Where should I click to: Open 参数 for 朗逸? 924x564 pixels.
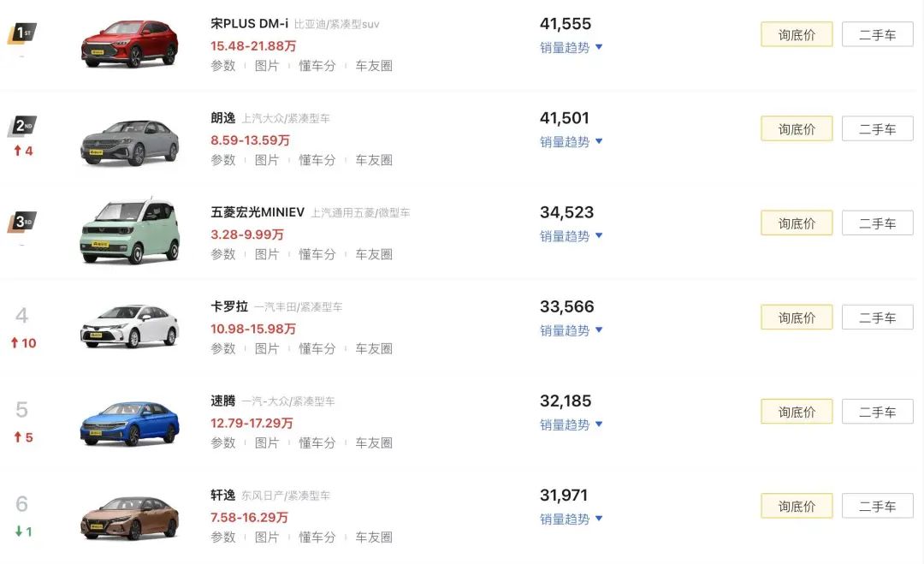click(222, 160)
